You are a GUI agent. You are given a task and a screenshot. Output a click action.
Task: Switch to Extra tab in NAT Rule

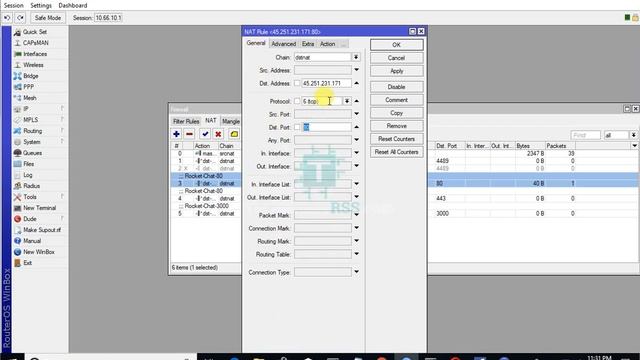click(x=308, y=44)
